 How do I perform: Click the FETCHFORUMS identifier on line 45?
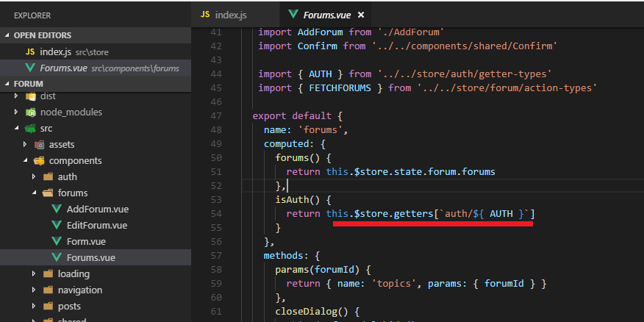click(340, 88)
